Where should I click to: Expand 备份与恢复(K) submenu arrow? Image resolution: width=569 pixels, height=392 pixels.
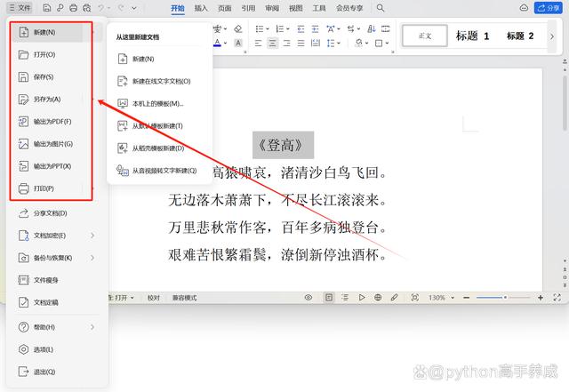[x=92, y=258]
